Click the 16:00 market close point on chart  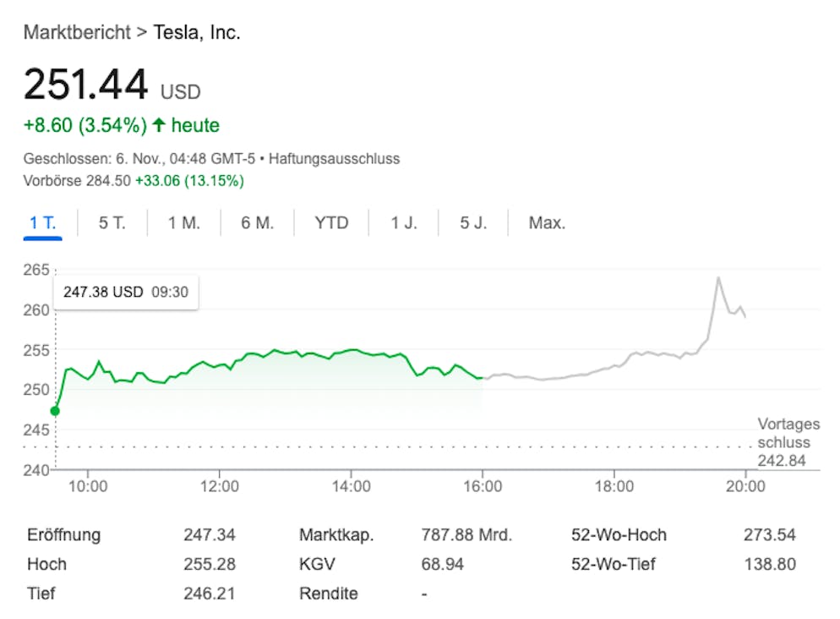click(x=482, y=378)
